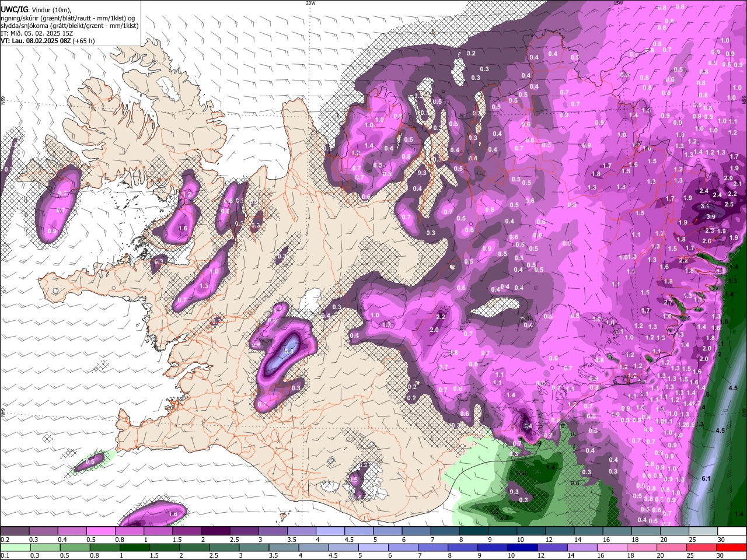Click the 'VT: Lau. 08.02.2025 08Z (+65 h)' line
The width and height of the screenshot is (747, 560).
coord(47,41)
